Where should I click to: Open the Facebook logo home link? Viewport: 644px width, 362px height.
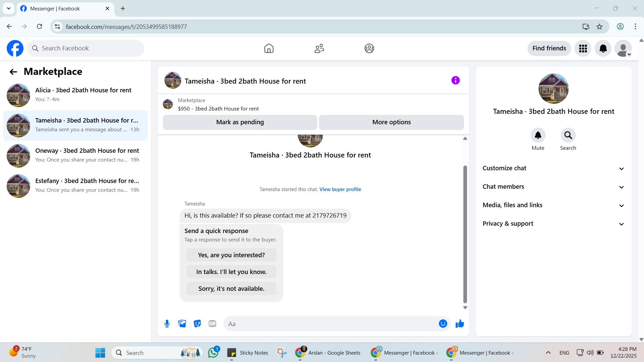[x=15, y=48]
